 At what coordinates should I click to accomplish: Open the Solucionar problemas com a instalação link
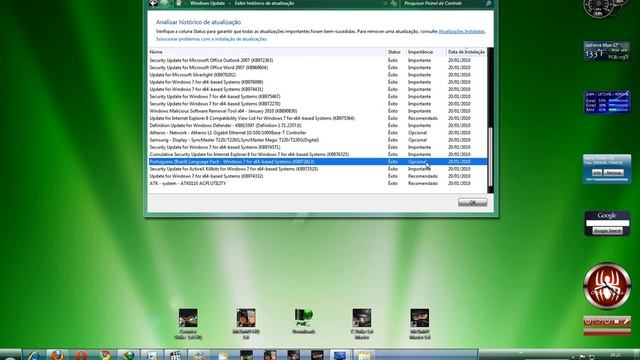coord(211,39)
